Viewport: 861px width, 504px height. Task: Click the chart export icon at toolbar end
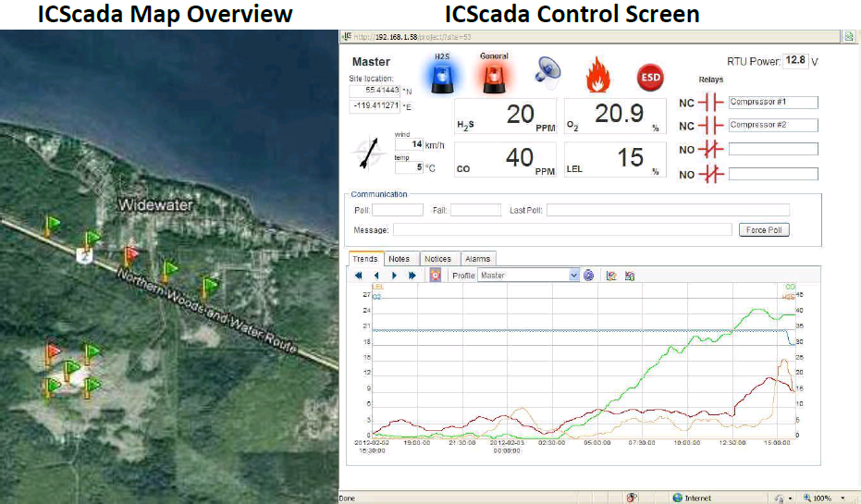(630, 276)
